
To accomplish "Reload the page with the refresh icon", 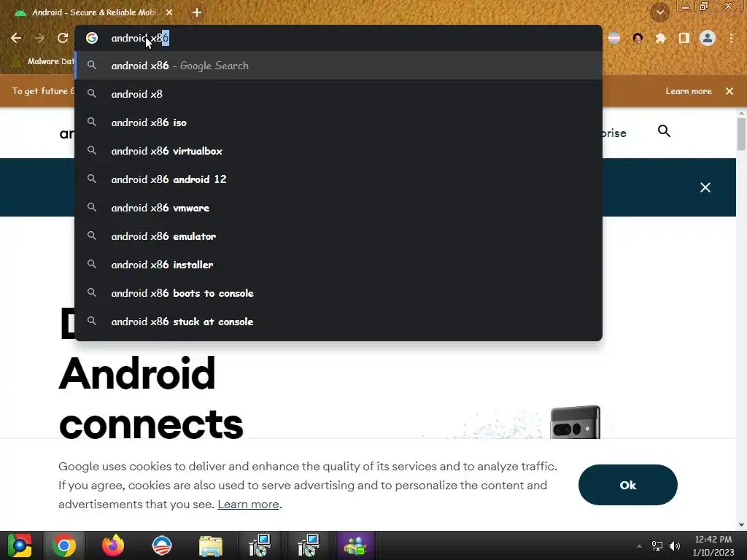I will pos(63,38).
